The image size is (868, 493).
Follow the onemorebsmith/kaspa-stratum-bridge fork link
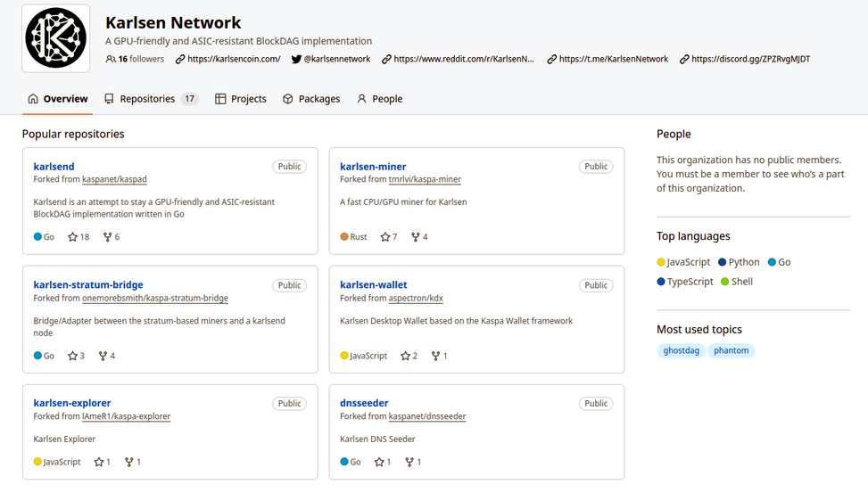coord(155,299)
